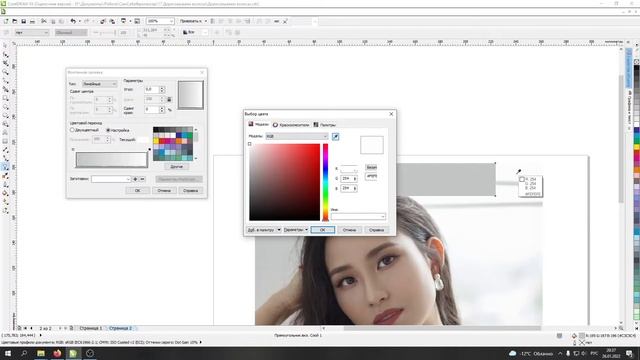The image size is (640, 360).
Task: Open the weather widget in taskbar
Action: point(531,353)
